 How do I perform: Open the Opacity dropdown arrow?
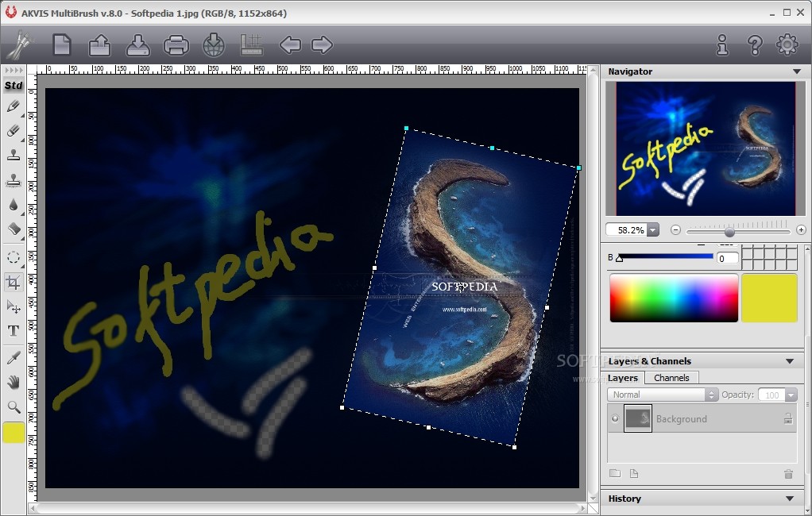791,395
